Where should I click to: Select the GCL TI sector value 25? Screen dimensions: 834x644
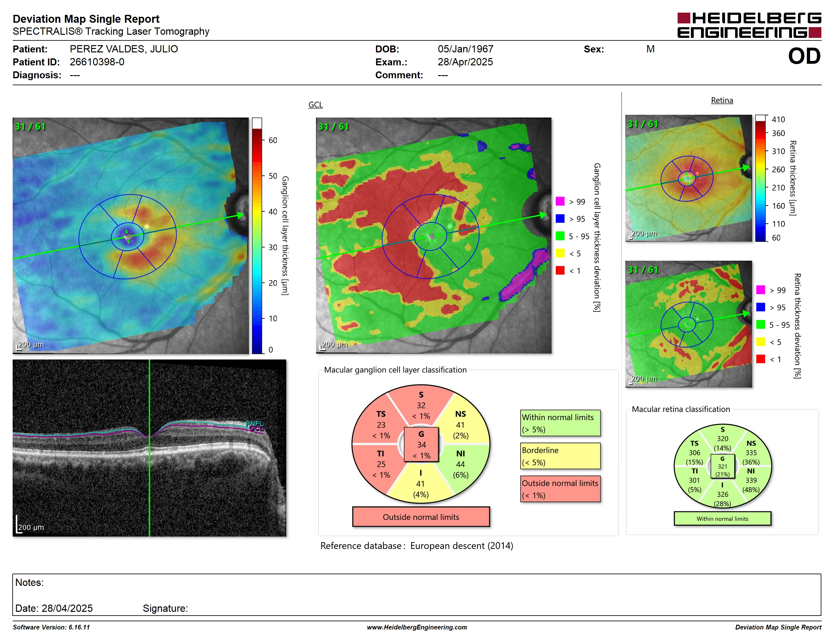[381, 464]
